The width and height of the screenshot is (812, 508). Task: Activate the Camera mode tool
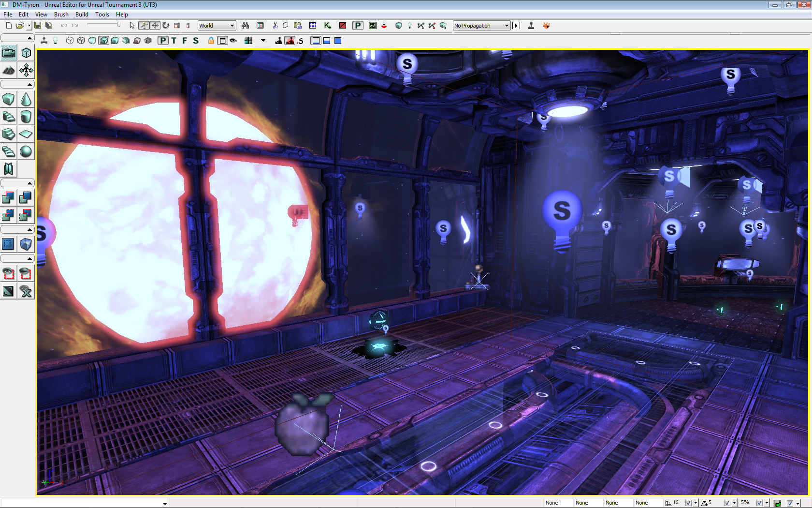pyautogui.click(x=9, y=53)
